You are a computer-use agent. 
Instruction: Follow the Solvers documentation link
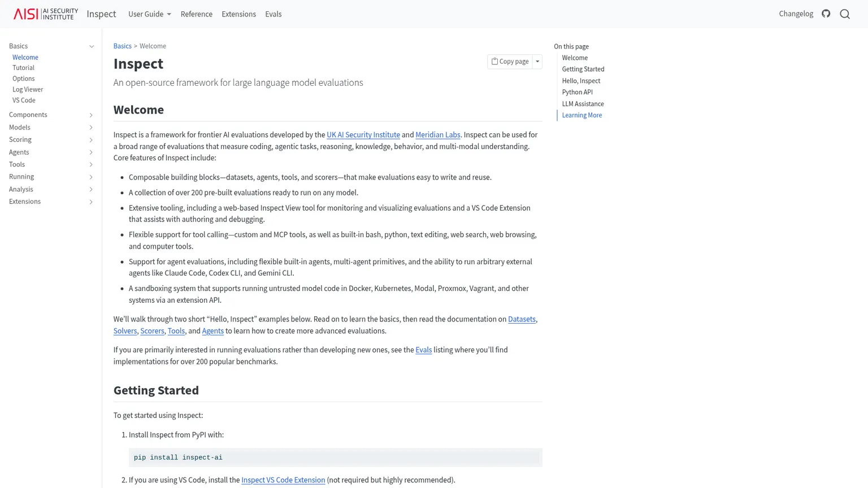(x=125, y=331)
